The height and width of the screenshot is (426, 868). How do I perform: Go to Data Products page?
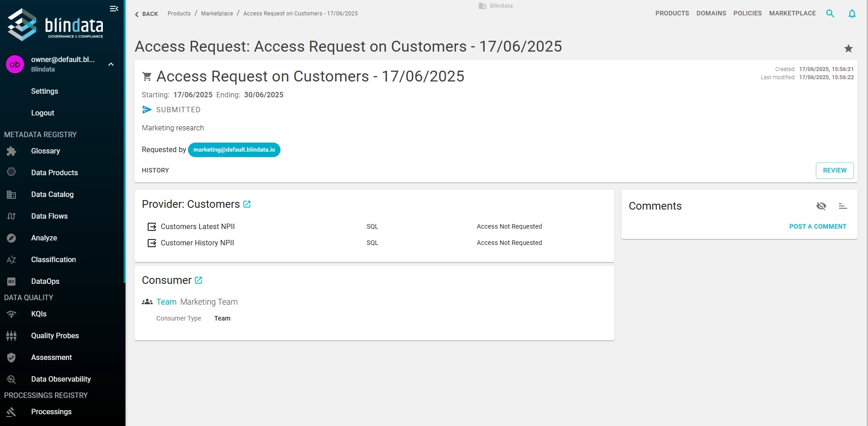[54, 172]
